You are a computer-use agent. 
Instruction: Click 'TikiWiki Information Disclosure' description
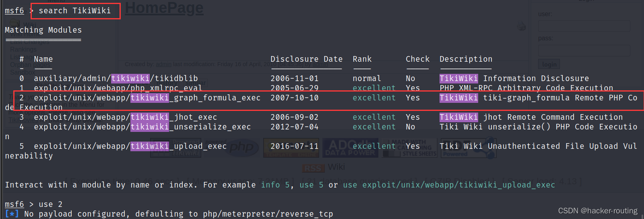pyautogui.click(x=514, y=78)
